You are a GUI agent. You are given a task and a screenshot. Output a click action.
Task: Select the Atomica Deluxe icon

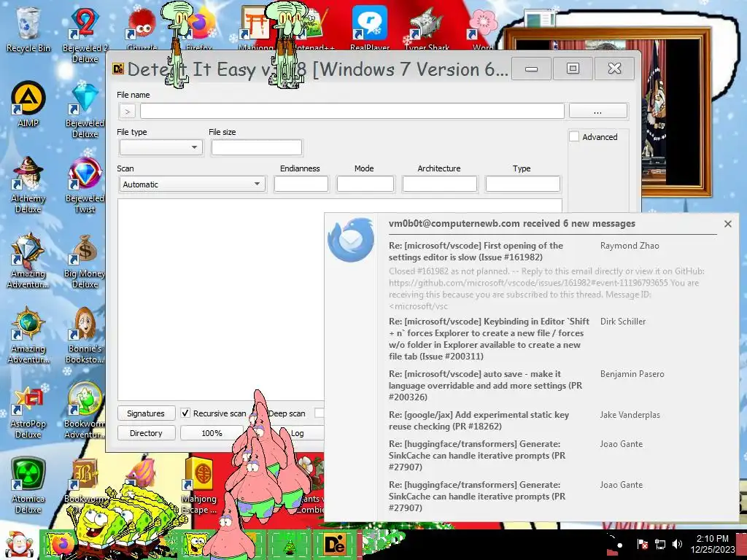click(28, 486)
